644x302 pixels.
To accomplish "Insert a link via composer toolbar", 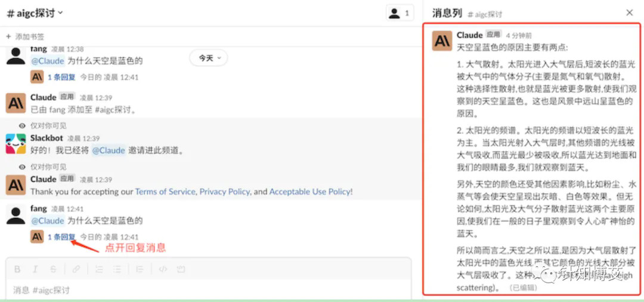I will click(x=76, y=270).
